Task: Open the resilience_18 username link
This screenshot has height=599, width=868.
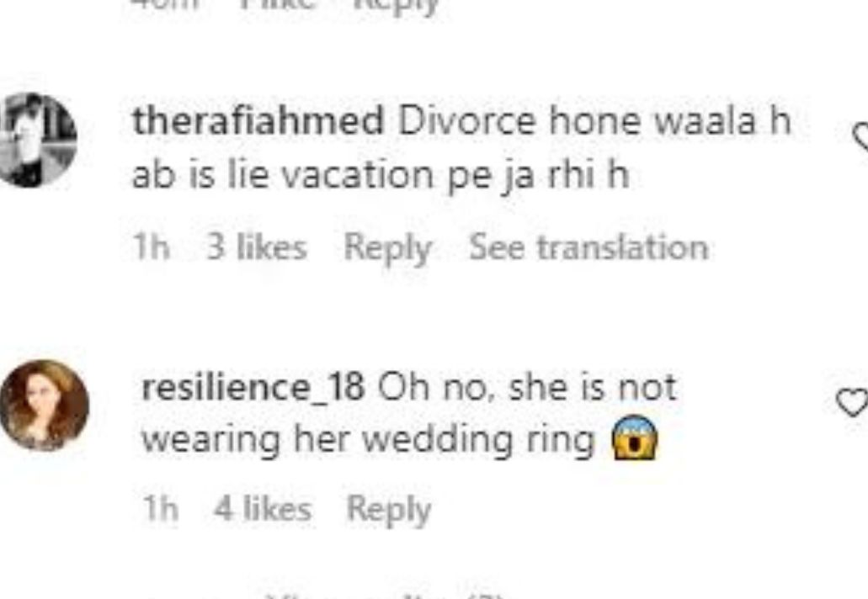Action: [253, 387]
